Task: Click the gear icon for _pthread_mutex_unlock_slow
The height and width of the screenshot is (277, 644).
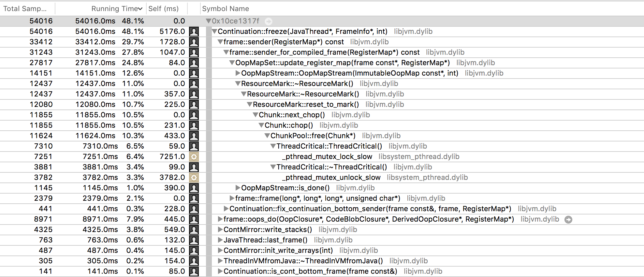Action: click(194, 178)
